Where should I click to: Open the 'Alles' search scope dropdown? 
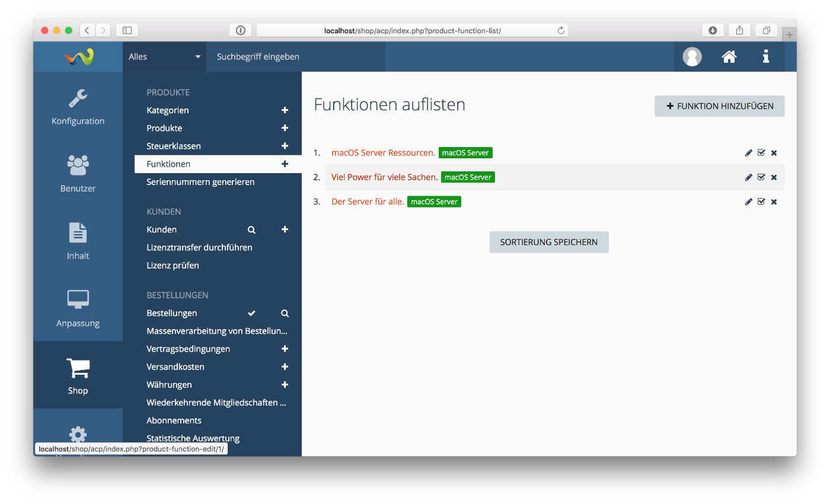tap(165, 57)
